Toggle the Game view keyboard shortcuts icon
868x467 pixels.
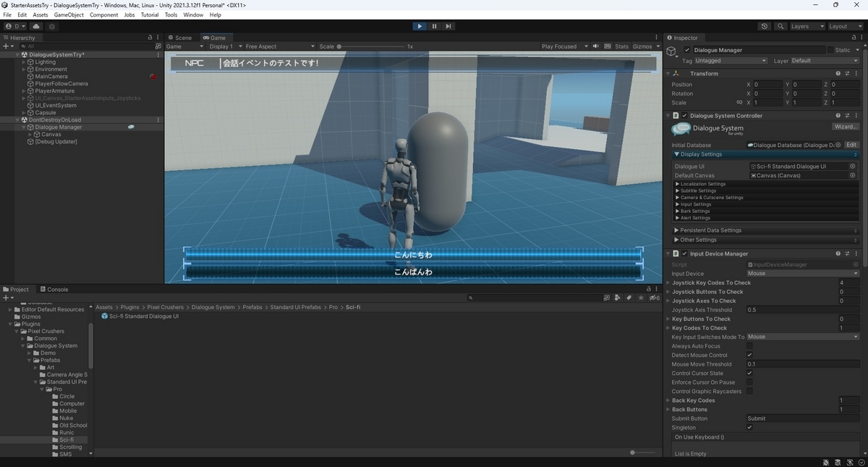coord(606,46)
